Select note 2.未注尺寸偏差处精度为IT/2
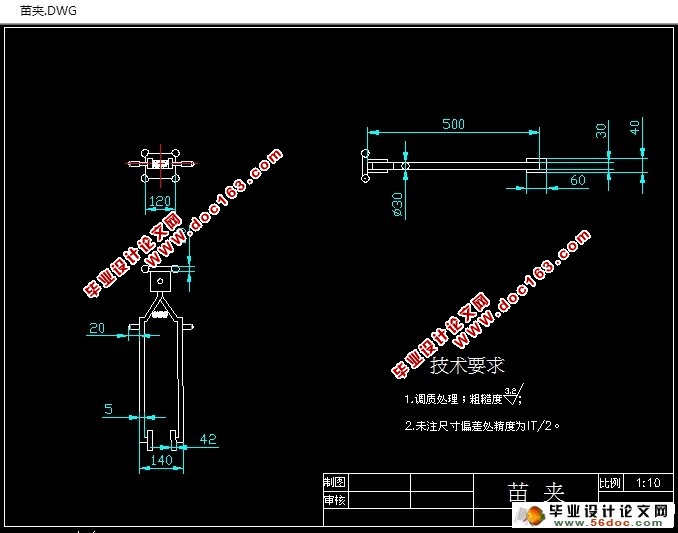The height and width of the screenshot is (533, 678). pyautogui.click(x=482, y=426)
